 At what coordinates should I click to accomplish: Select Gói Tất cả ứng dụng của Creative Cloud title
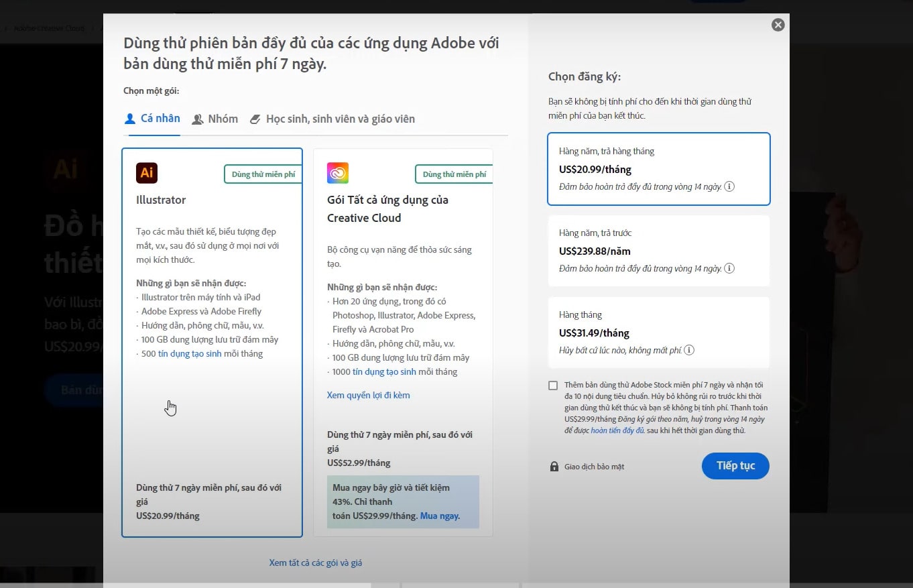click(387, 209)
